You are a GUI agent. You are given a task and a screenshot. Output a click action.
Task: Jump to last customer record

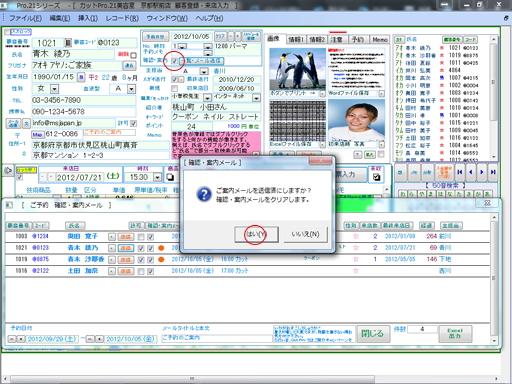coord(493,172)
